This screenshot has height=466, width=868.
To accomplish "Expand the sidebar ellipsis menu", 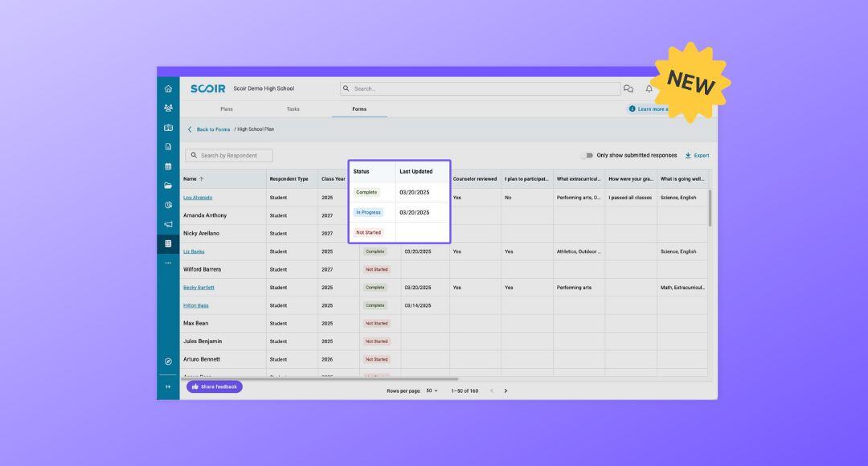I will tap(168, 262).
